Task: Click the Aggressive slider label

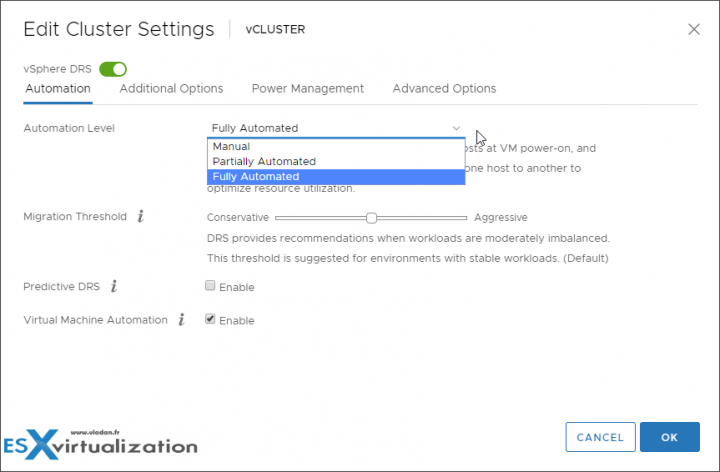Action: [501, 218]
